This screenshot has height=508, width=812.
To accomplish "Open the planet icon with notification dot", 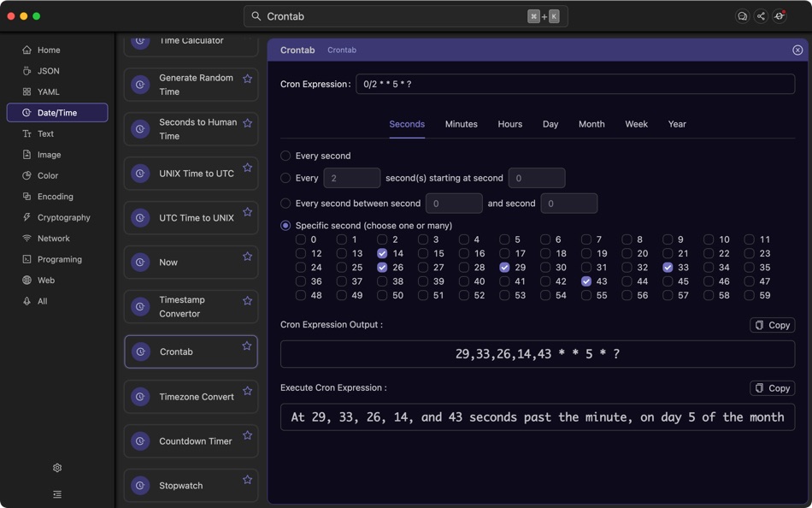I will (x=780, y=16).
